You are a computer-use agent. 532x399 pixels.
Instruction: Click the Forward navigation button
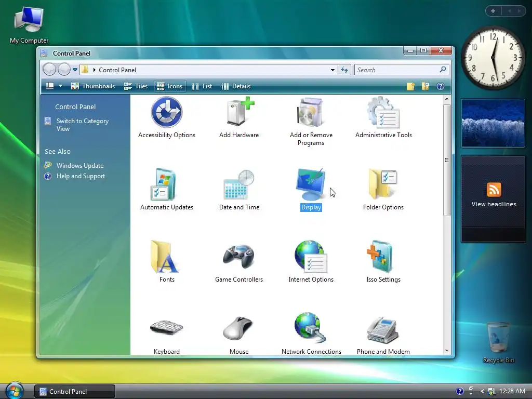pyautogui.click(x=64, y=70)
